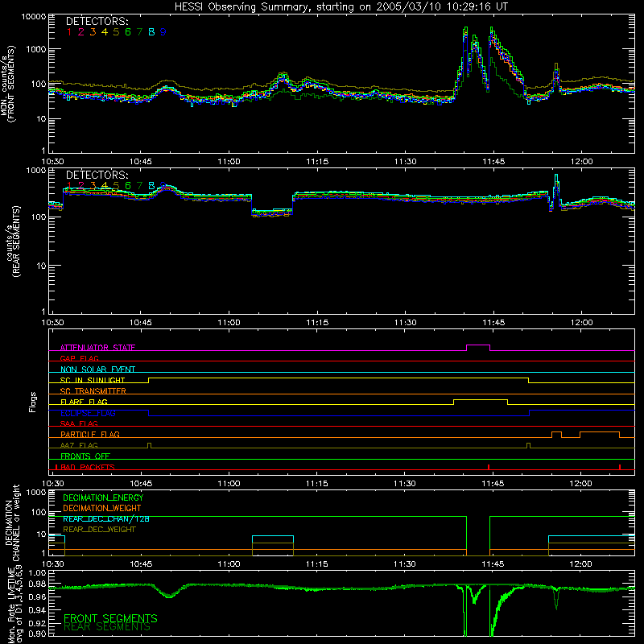Screen dimensions: 644x644
Task: Click the 12:00 time label under rear segments plot
Action: [581, 323]
